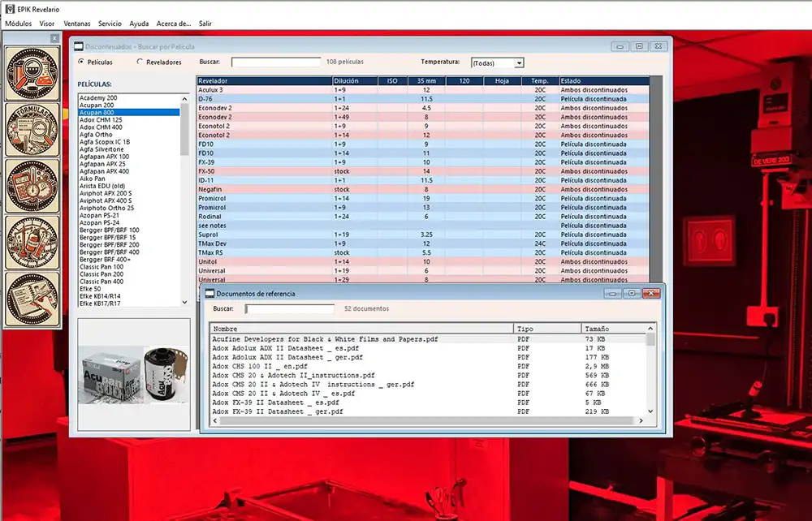The image size is (812, 521).
Task: Click the Salir menu item
Action: [x=205, y=24]
